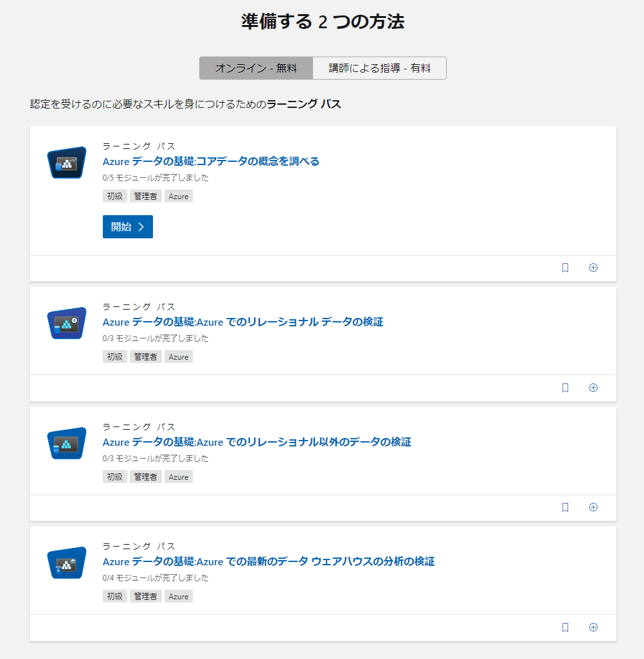Click the 最新のデータ ウェアハウス badge thumbnail
Image resolution: width=644 pixels, height=659 pixels.
(x=67, y=563)
